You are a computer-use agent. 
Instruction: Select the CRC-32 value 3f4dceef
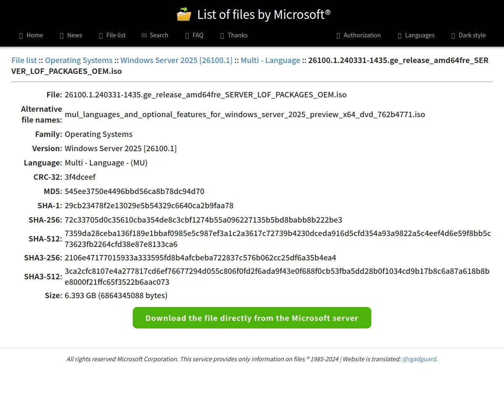point(80,177)
